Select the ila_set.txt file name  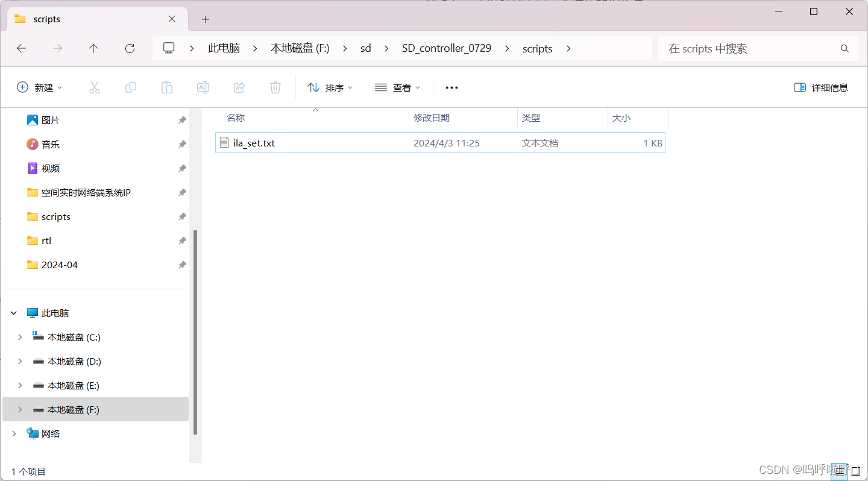pos(254,143)
